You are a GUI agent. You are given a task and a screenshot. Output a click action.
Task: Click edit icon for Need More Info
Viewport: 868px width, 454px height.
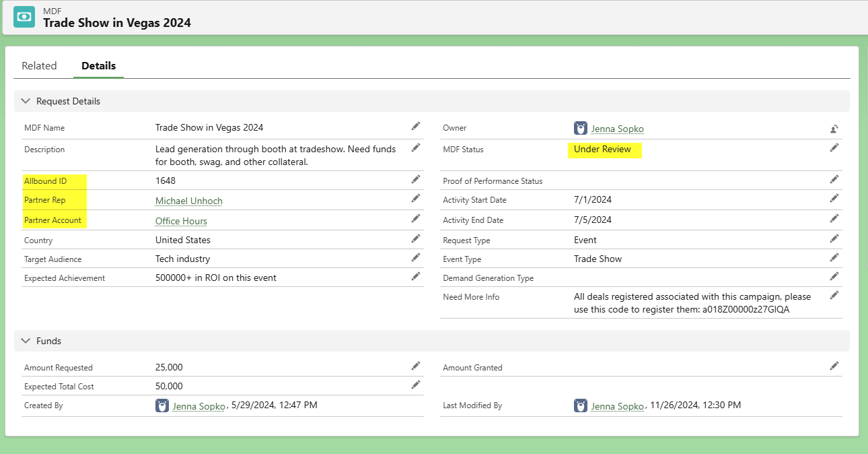[x=834, y=295]
